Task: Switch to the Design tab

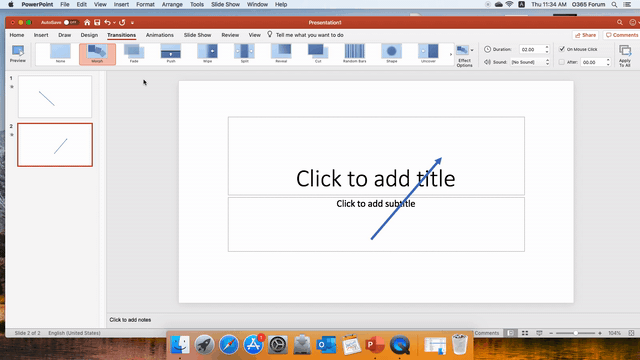Action: (89, 35)
